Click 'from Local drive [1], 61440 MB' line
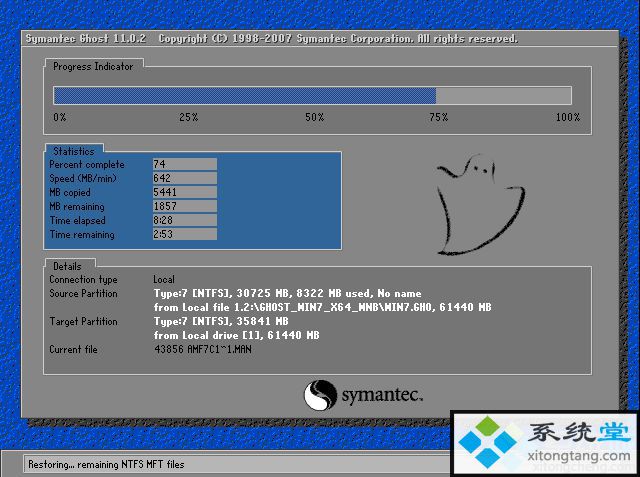The image size is (640, 477). (236, 335)
